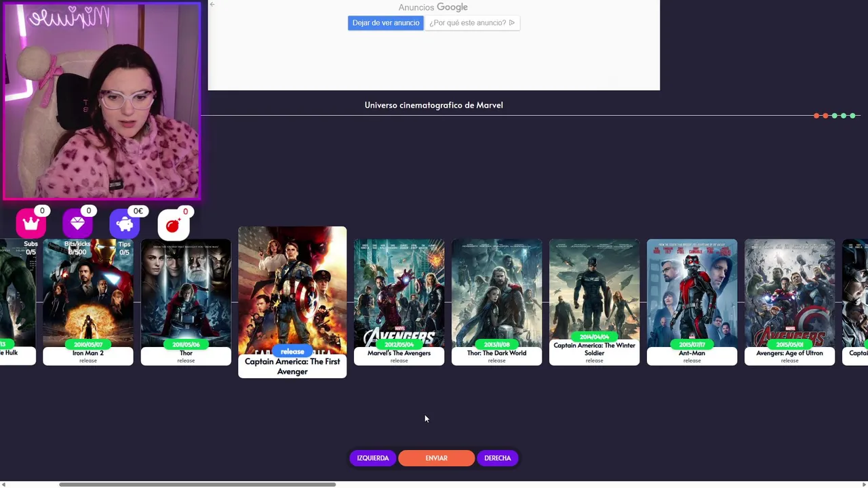Click the Iron Man 2 title label
Image resolution: width=868 pixels, height=488 pixels.
point(88,353)
